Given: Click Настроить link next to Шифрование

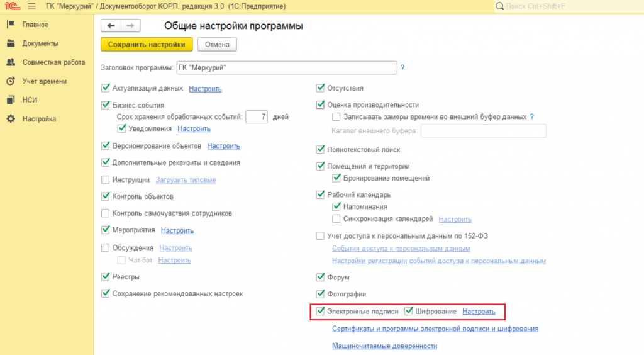Looking at the screenshot, I should [x=479, y=312].
